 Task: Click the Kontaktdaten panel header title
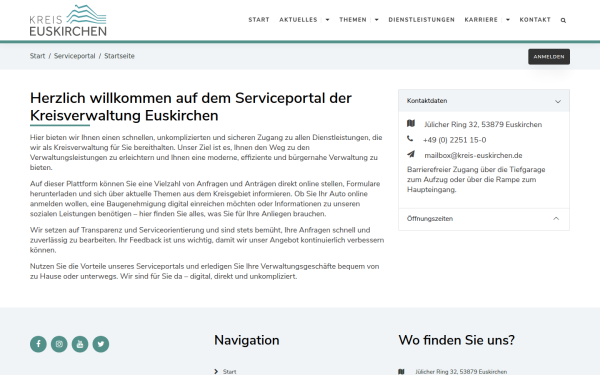click(x=427, y=101)
